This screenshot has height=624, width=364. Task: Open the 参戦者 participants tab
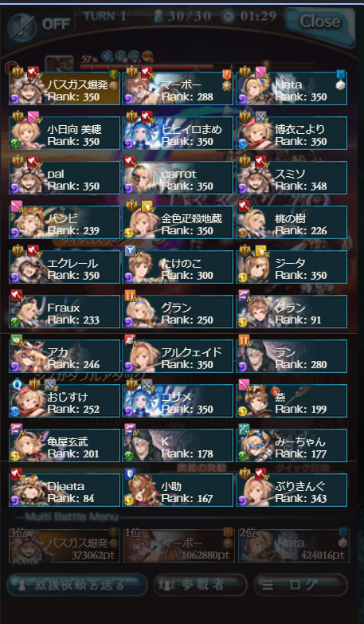click(200, 585)
